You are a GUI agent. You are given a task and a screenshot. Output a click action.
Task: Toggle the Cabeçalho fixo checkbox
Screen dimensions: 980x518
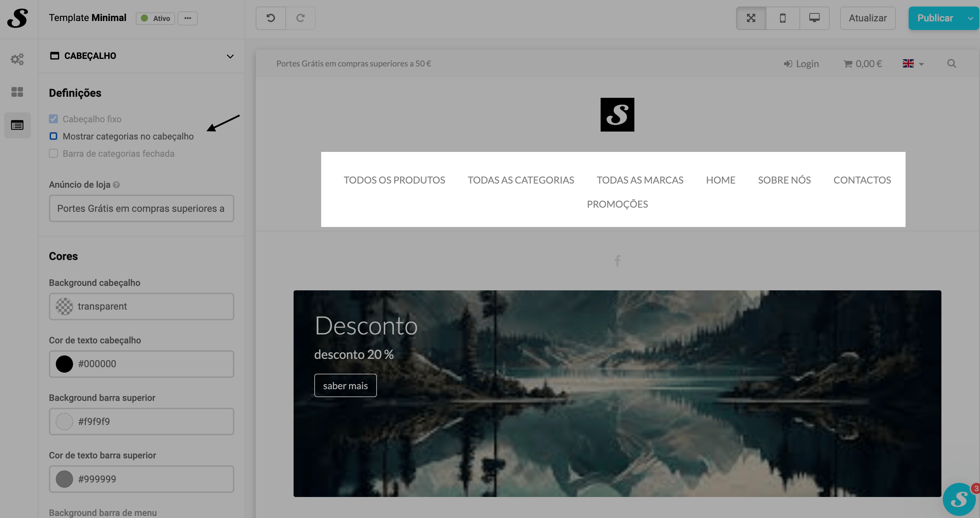[53, 119]
